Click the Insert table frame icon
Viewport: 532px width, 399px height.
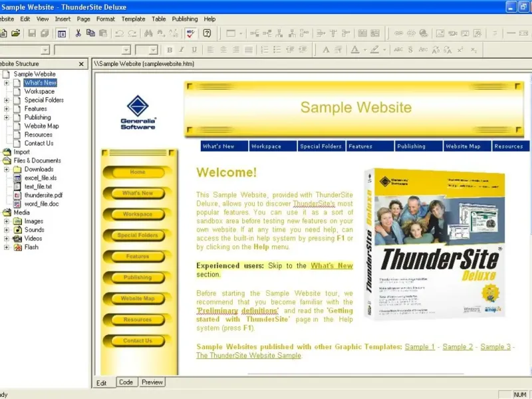[231, 33]
